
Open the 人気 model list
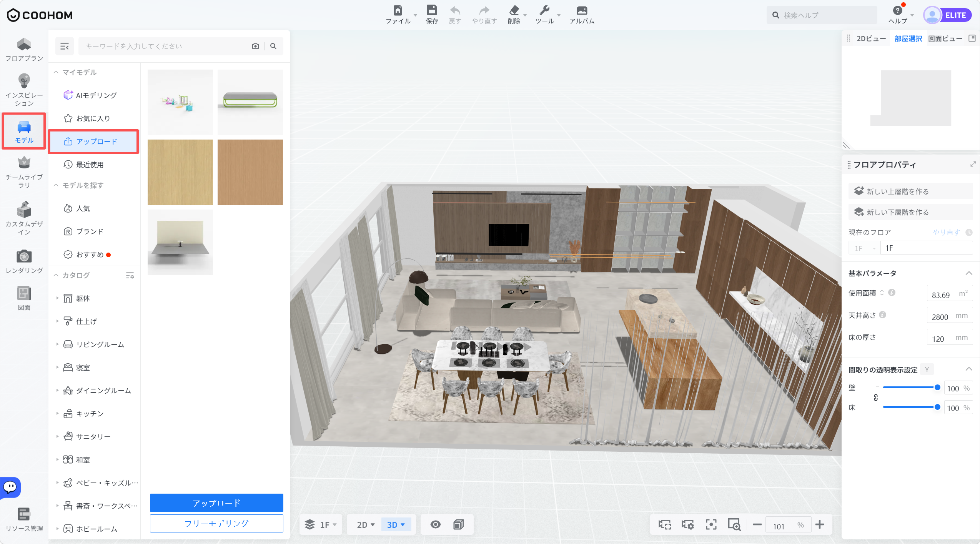click(94, 208)
